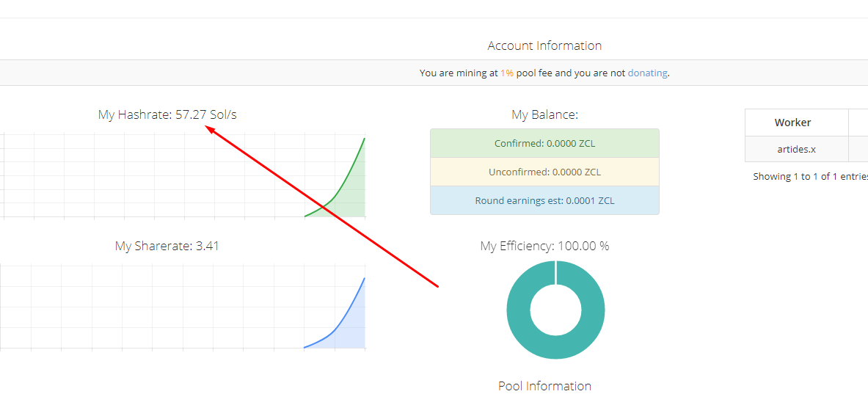Click the My Sharerate 3.41 heading
The height and width of the screenshot is (405, 868).
click(x=167, y=247)
